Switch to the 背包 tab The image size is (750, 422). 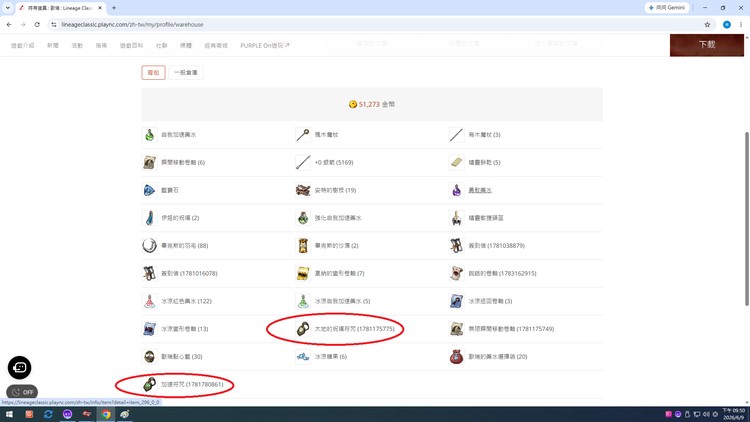tap(153, 73)
